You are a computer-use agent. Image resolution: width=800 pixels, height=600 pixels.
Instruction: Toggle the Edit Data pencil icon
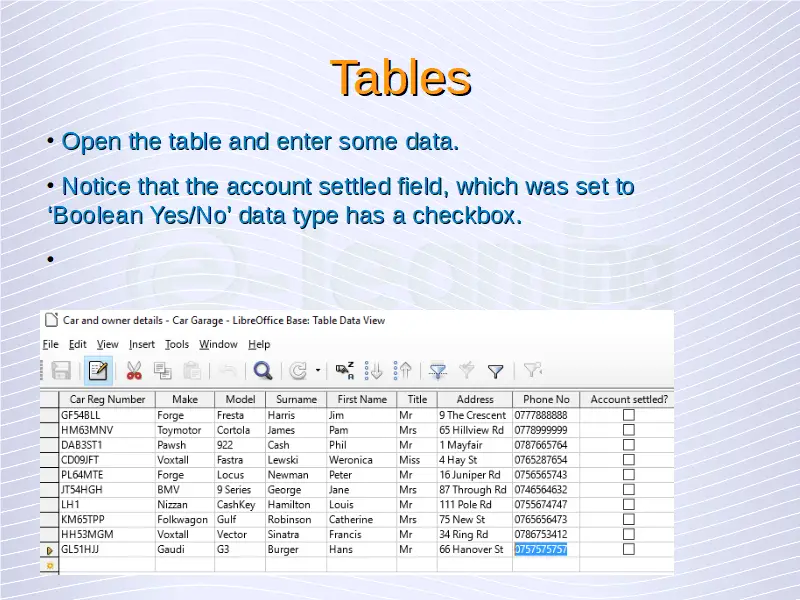(x=98, y=370)
